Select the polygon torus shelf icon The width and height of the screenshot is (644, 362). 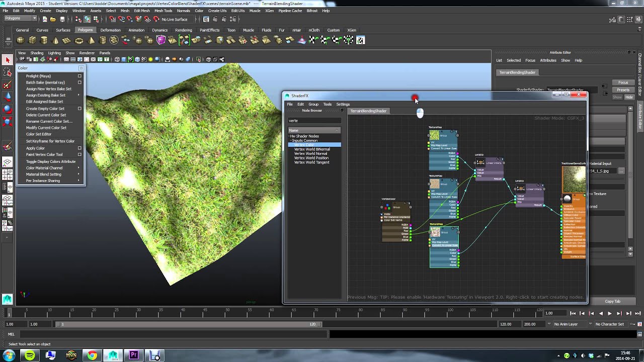pyautogui.click(x=79, y=40)
